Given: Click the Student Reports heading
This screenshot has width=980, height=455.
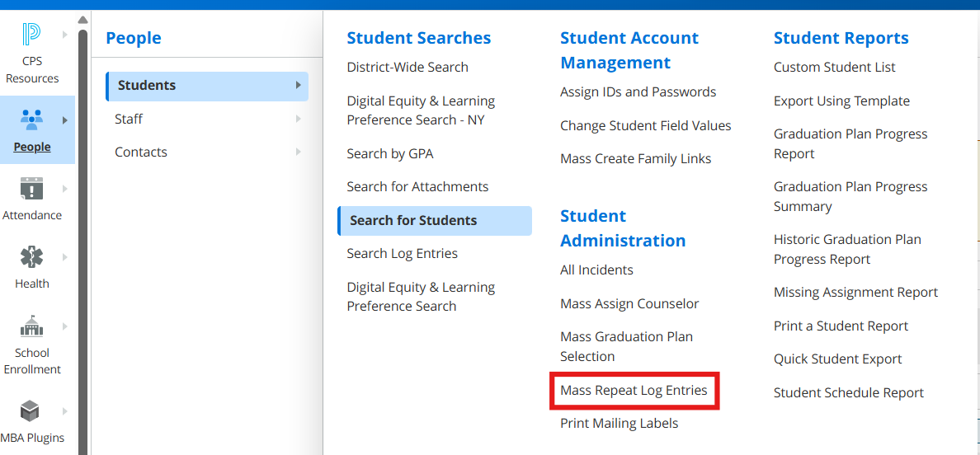Looking at the screenshot, I should click(841, 38).
